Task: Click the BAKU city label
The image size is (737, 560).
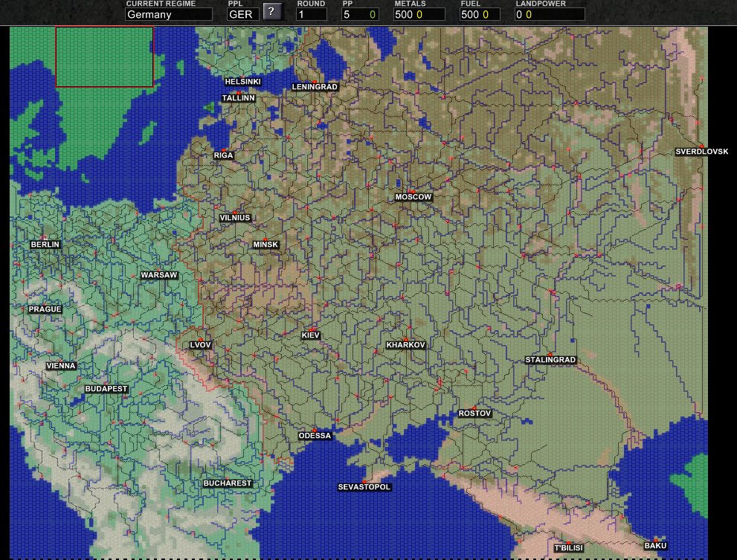Action: click(x=655, y=545)
